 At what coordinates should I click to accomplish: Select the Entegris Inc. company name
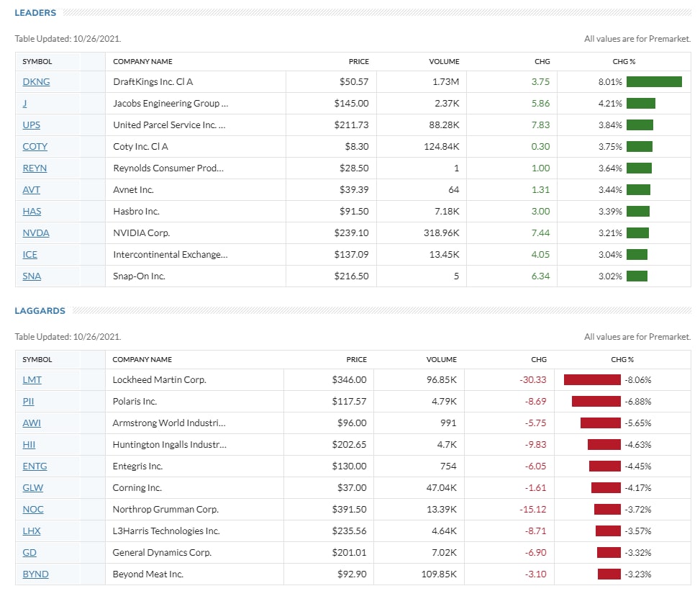[137, 466]
